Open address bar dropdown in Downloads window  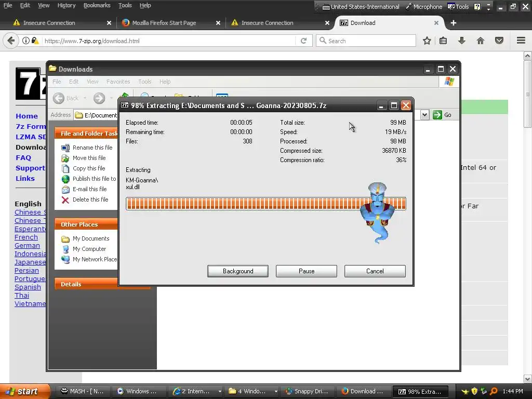point(424,115)
